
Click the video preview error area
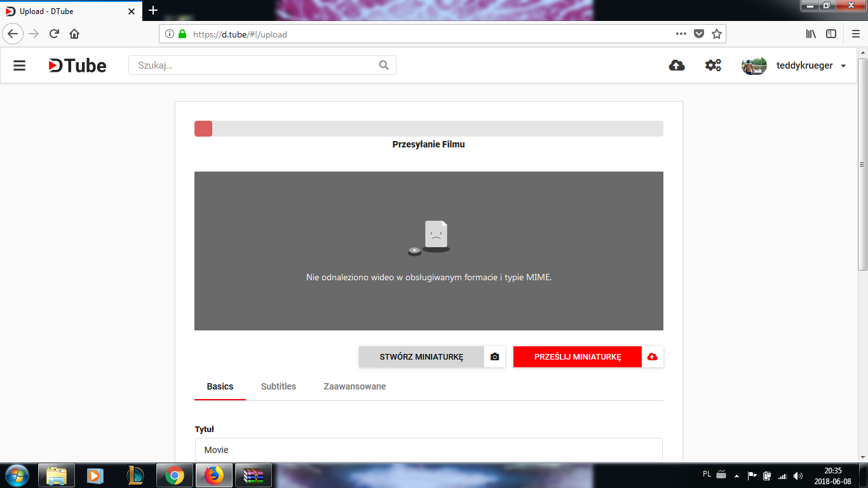[x=429, y=251]
